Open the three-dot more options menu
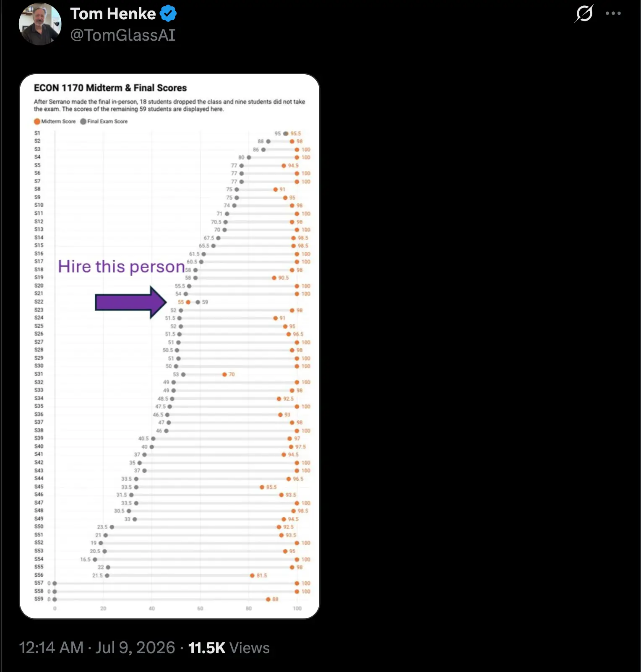 (x=613, y=13)
